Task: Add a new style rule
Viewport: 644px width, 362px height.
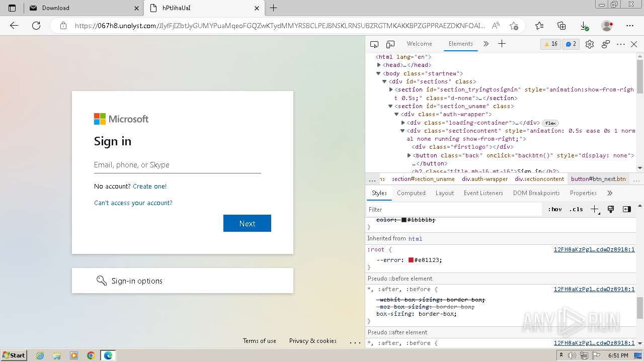Action: click(594, 209)
